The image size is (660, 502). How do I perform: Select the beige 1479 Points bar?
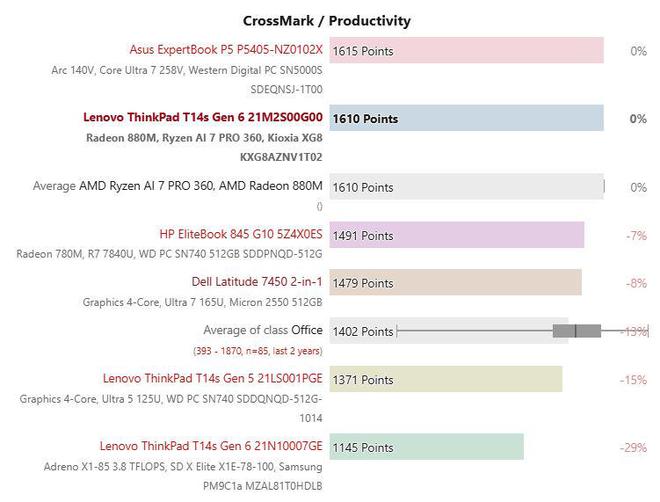pos(455,282)
